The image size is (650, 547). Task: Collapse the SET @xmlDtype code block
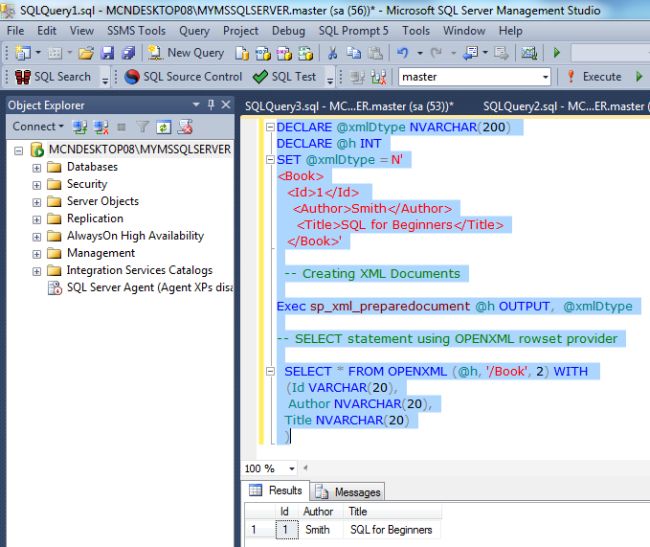270,160
